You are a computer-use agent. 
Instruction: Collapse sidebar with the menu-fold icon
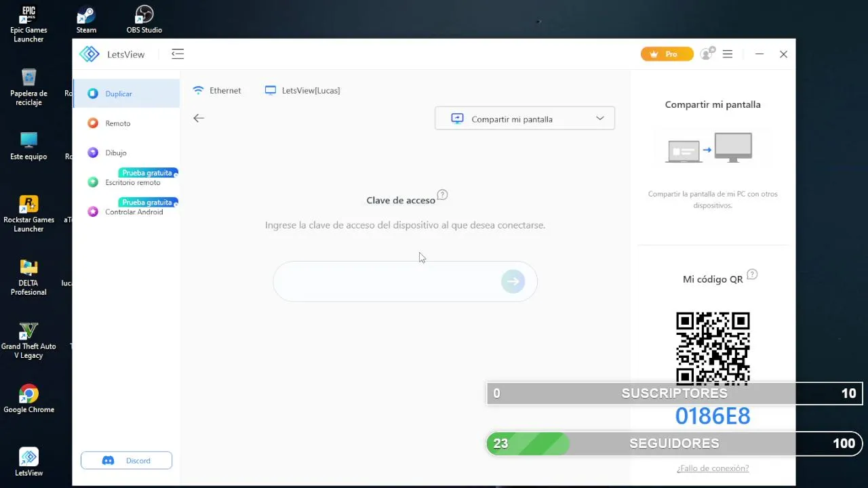coord(178,54)
